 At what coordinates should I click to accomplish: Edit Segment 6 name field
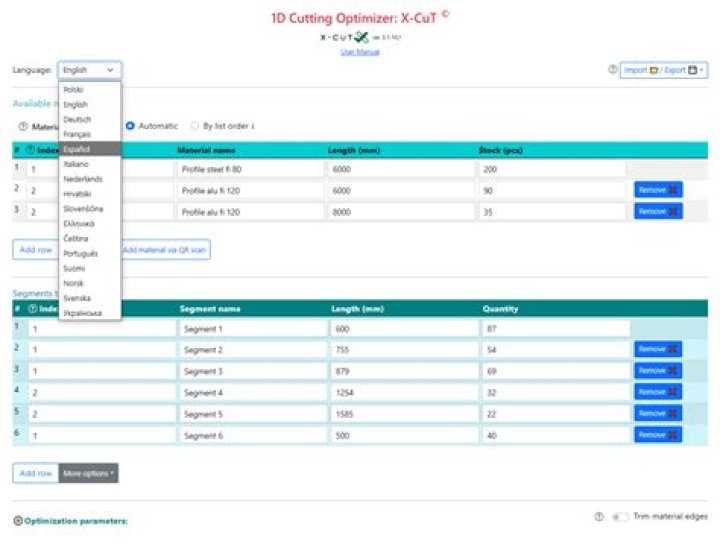point(253,435)
